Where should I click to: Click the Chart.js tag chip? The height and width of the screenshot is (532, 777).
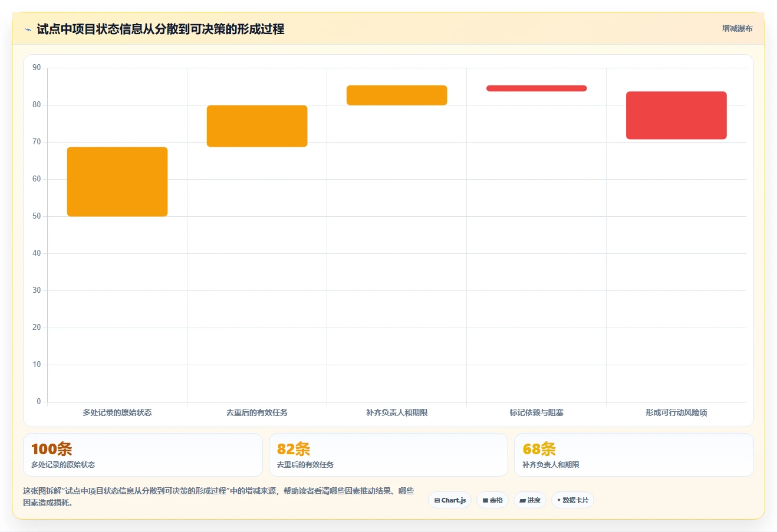450,500
